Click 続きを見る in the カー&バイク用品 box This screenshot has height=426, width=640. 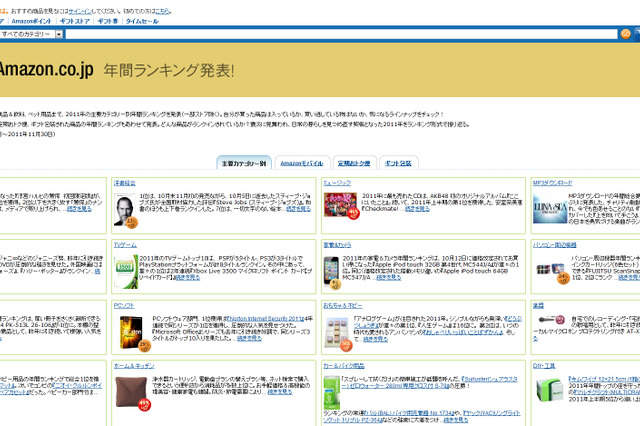[x=456, y=419]
